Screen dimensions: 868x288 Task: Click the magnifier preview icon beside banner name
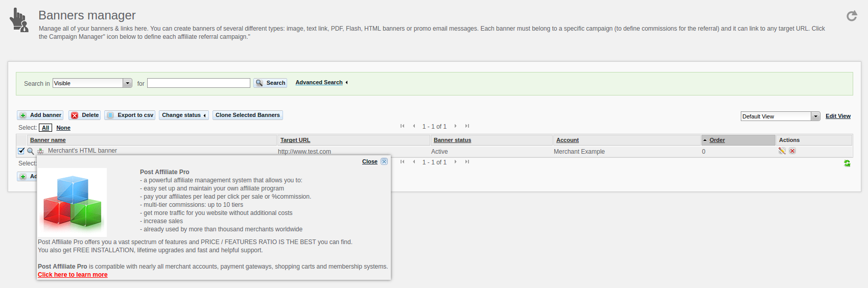tap(31, 151)
